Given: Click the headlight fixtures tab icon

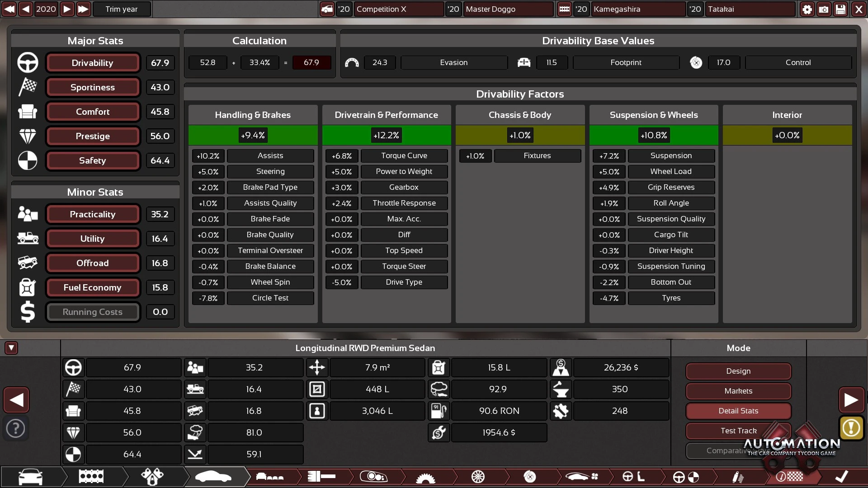Looking at the screenshot, I should (x=373, y=477).
